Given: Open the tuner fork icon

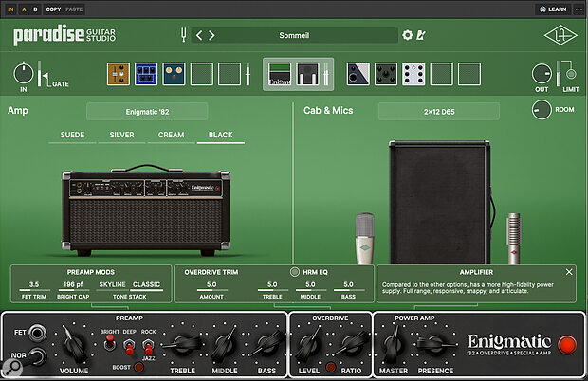Looking at the screenshot, I should (x=183, y=35).
